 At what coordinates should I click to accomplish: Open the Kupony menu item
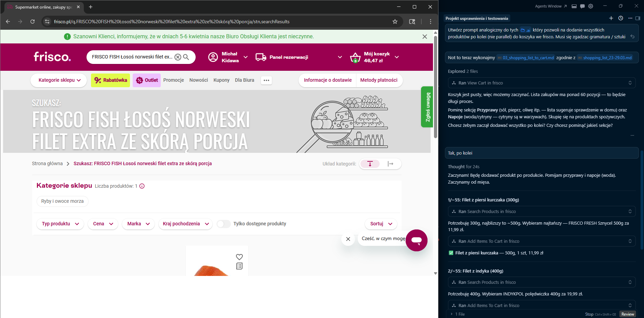(x=221, y=80)
